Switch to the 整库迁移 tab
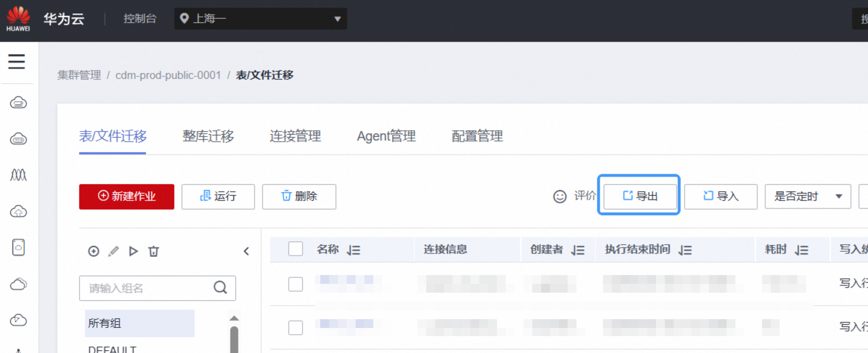This screenshot has width=868, height=353. point(208,136)
